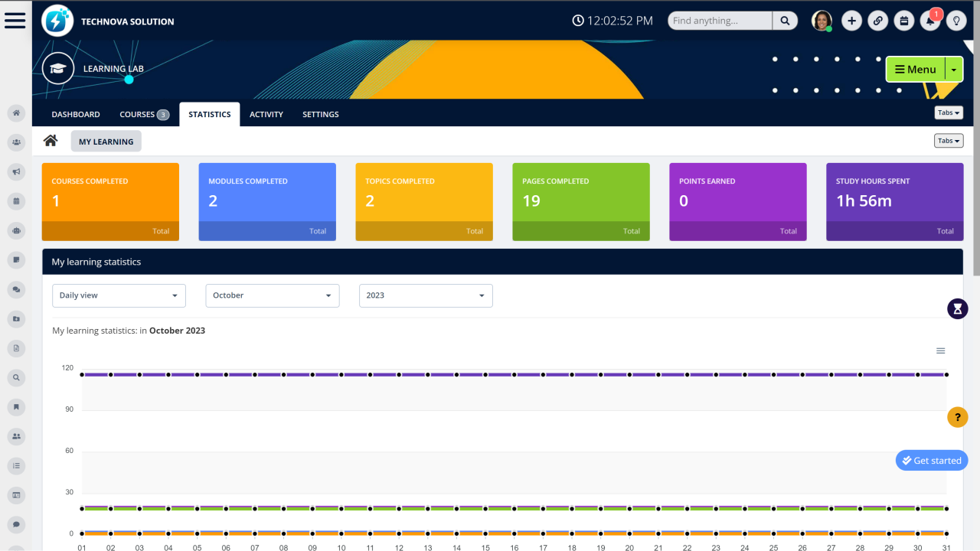This screenshot has height=551, width=980.
Task: Click the green Menu button
Action: pyautogui.click(x=916, y=69)
